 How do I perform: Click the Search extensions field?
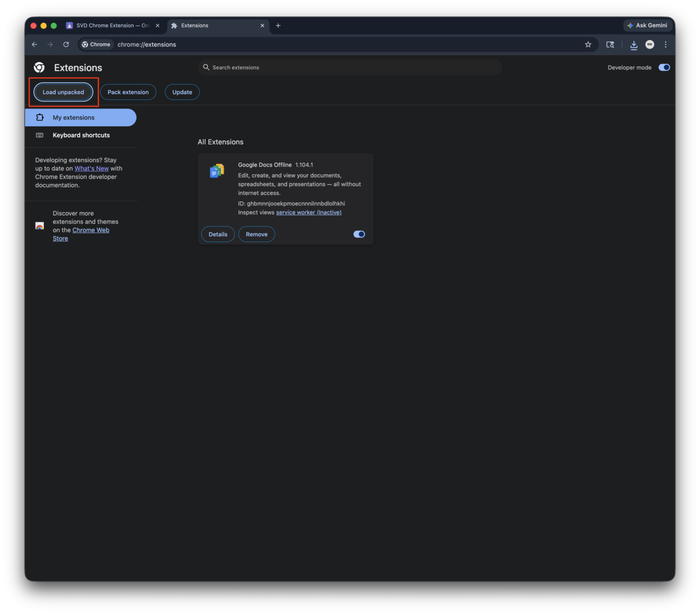(350, 68)
